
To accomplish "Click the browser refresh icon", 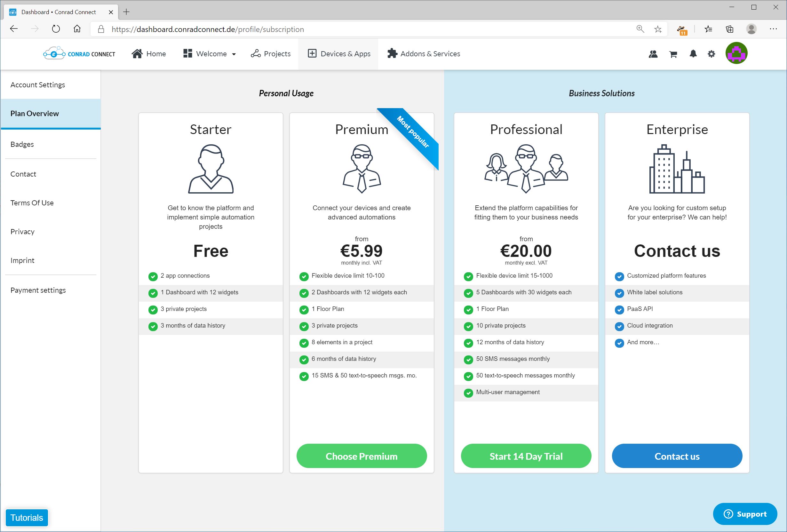I will (x=56, y=29).
